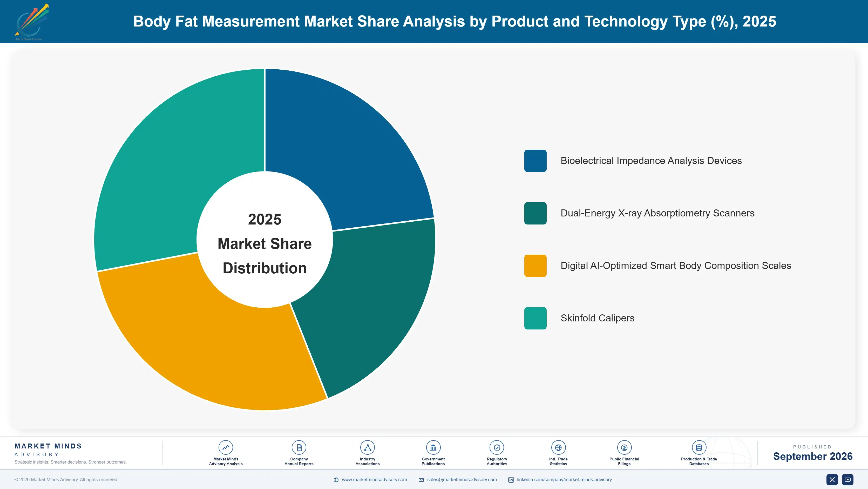Screen dimensions: 868x489
Task: Click the September 2026 published date
Action: coord(813,456)
